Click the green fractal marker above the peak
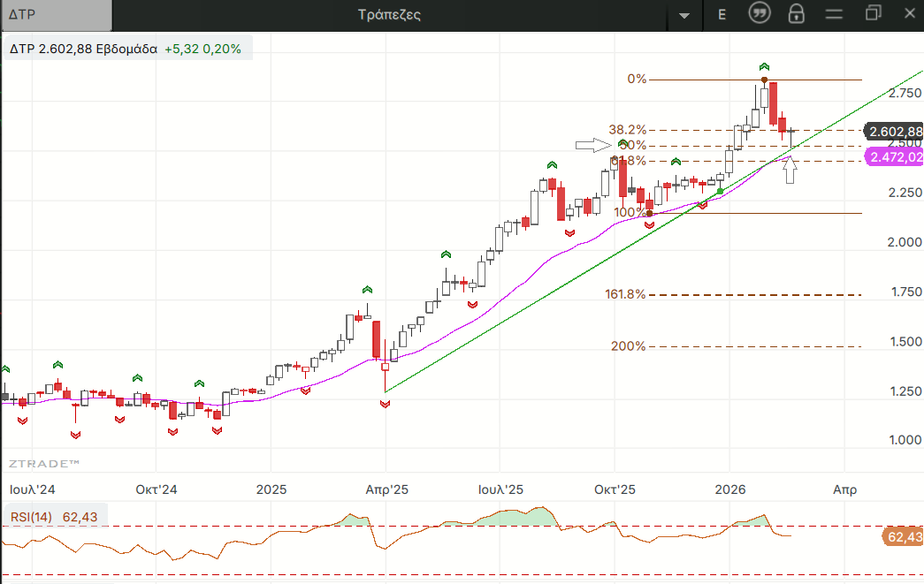 click(x=765, y=67)
